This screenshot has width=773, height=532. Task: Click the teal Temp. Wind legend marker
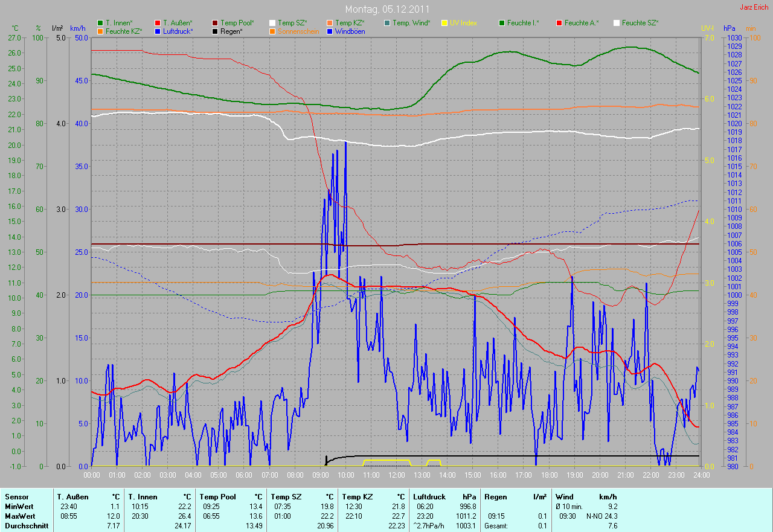tap(387, 23)
